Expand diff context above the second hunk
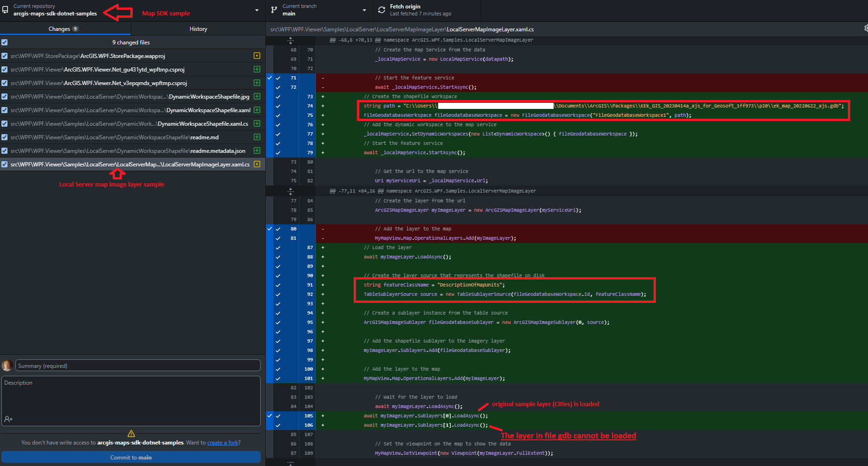The image size is (868, 466). point(291,191)
